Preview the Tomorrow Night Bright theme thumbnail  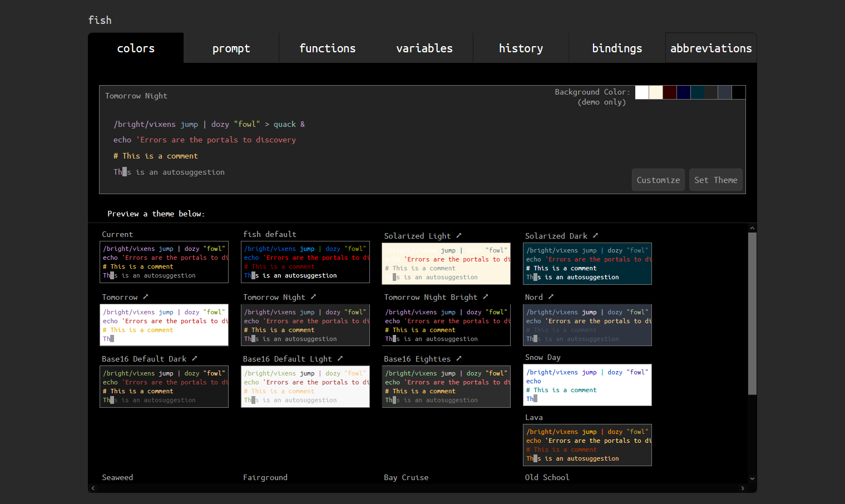pos(446,325)
